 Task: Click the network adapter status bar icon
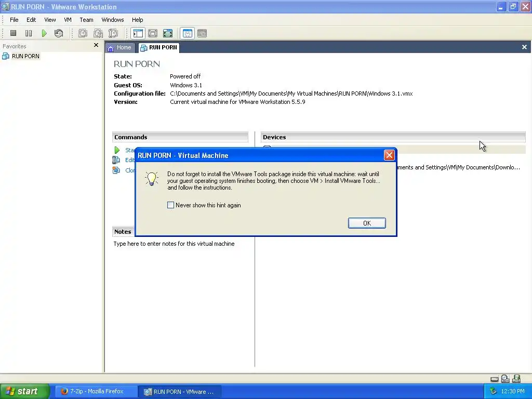[x=516, y=378]
